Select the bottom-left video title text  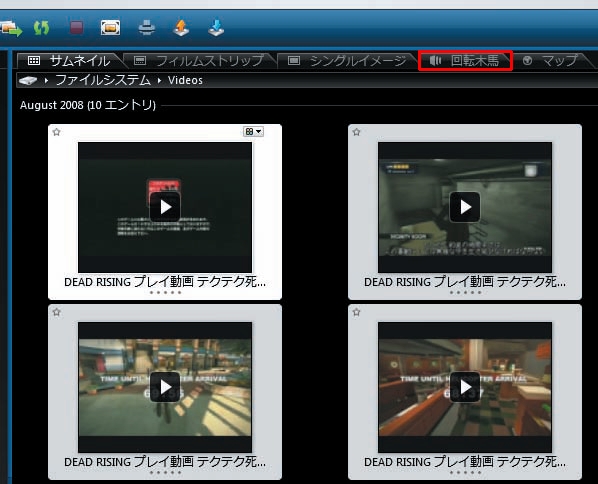point(165,462)
